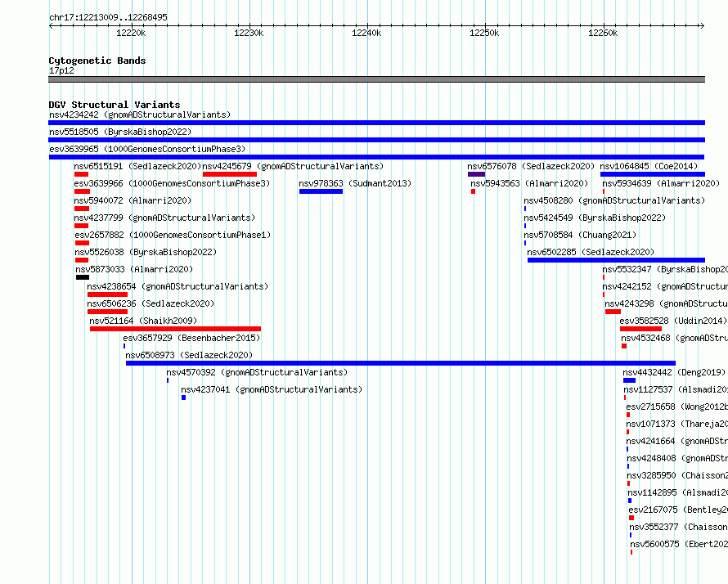Viewport: 728px width, 584px height.
Task: Click the Cytogenetic Bands track title
Action: coord(97,61)
